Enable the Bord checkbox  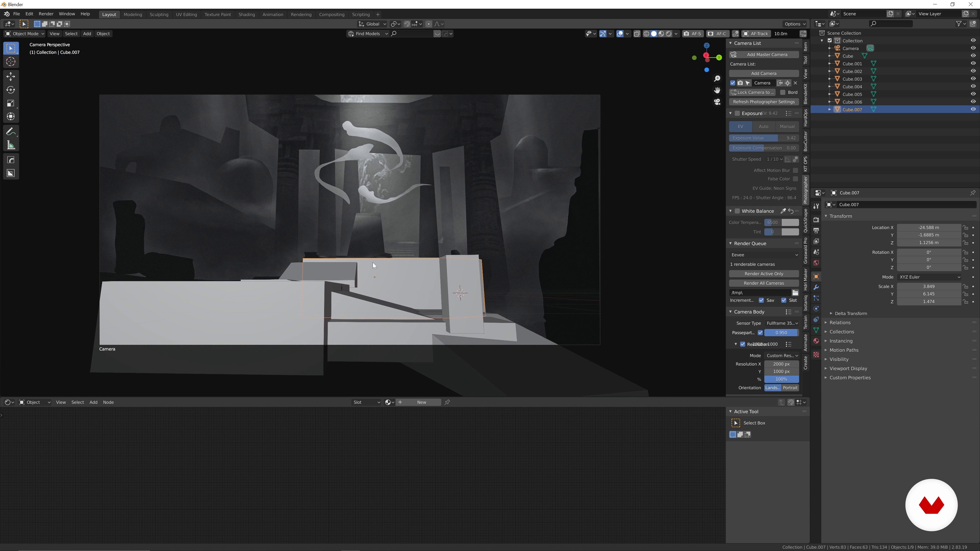[782, 92]
